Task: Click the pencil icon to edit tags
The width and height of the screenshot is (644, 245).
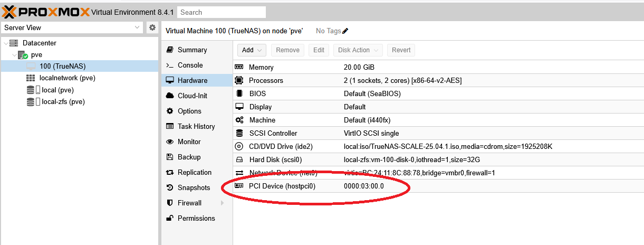Action: point(345,31)
